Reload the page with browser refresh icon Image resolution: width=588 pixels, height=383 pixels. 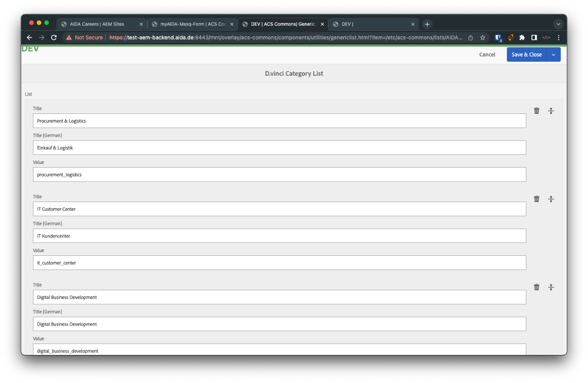pos(54,38)
